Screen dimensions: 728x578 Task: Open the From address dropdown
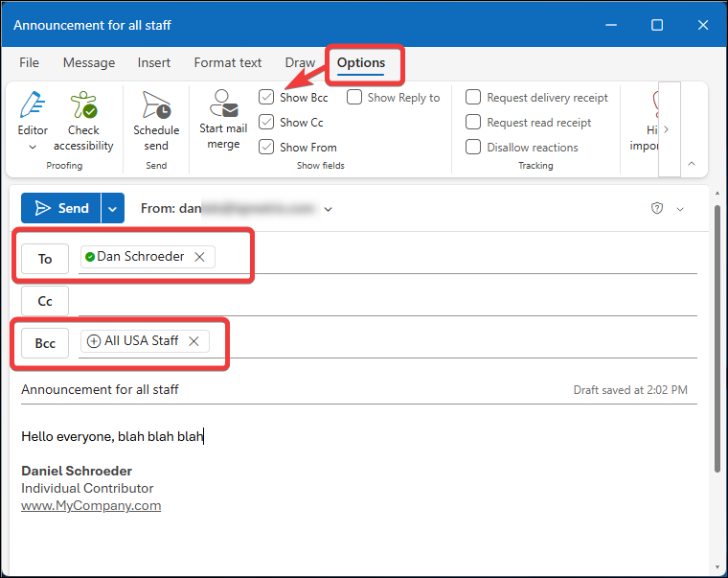[329, 209]
